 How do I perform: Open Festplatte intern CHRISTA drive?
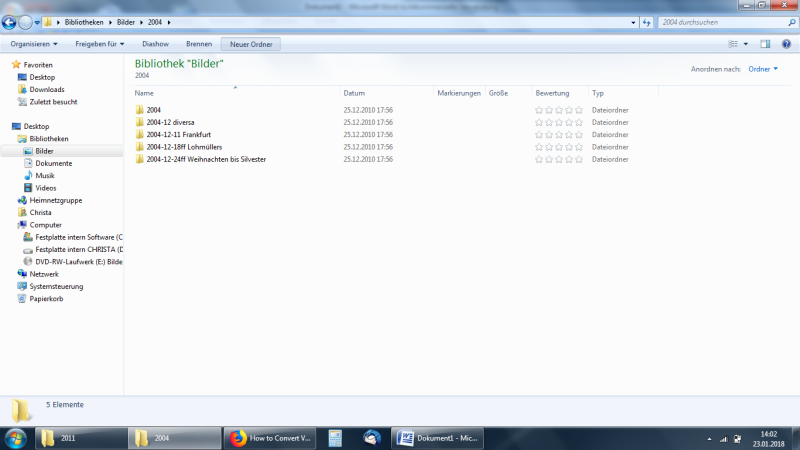[79, 249]
